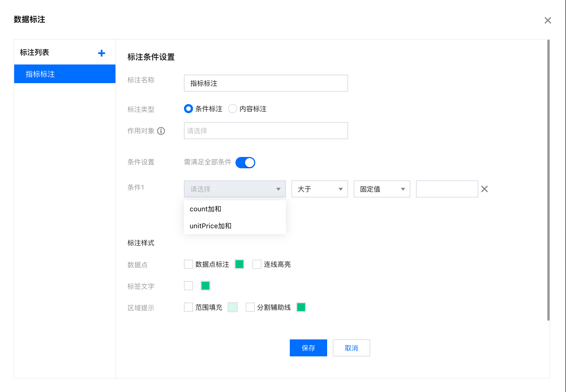Enable the 分割辅助线 checkbox
The height and width of the screenshot is (392, 566).
[x=250, y=307]
